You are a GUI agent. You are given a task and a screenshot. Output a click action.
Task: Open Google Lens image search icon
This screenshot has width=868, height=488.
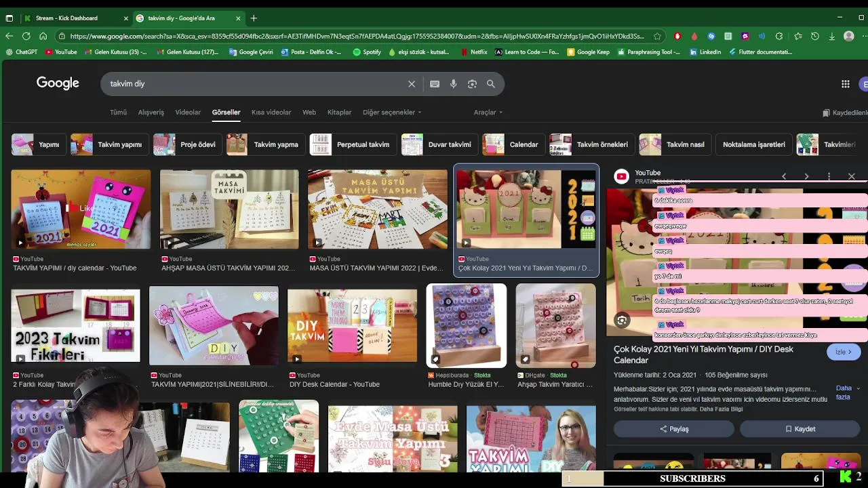pyautogui.click(x=472, y=84)
